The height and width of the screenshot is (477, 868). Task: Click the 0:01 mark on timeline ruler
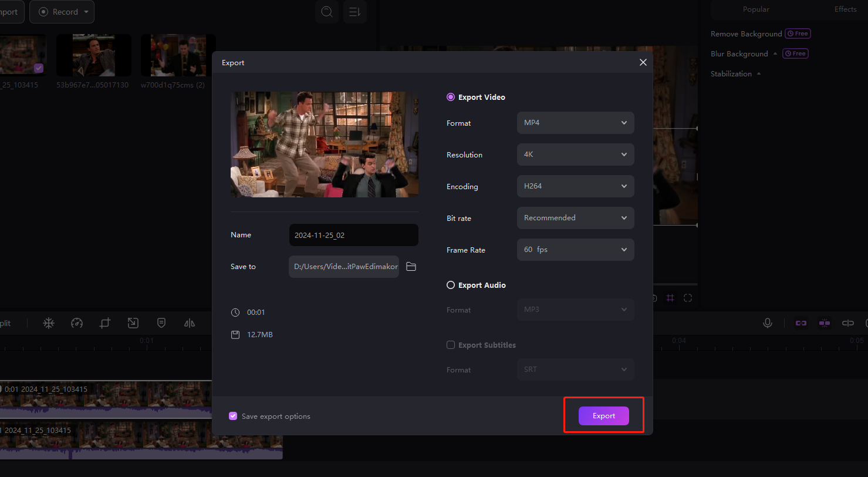(147, 341)
